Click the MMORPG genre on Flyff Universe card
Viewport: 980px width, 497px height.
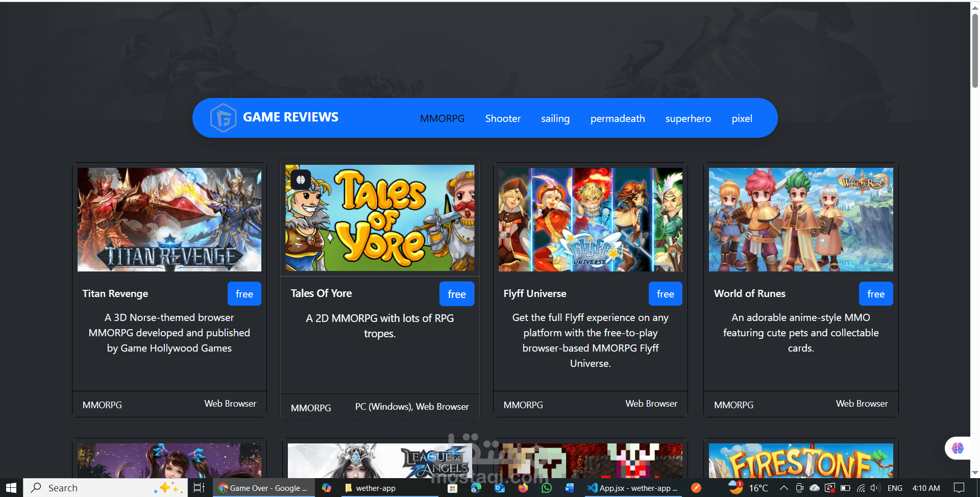pyautogui.click(x=523, y=405)
